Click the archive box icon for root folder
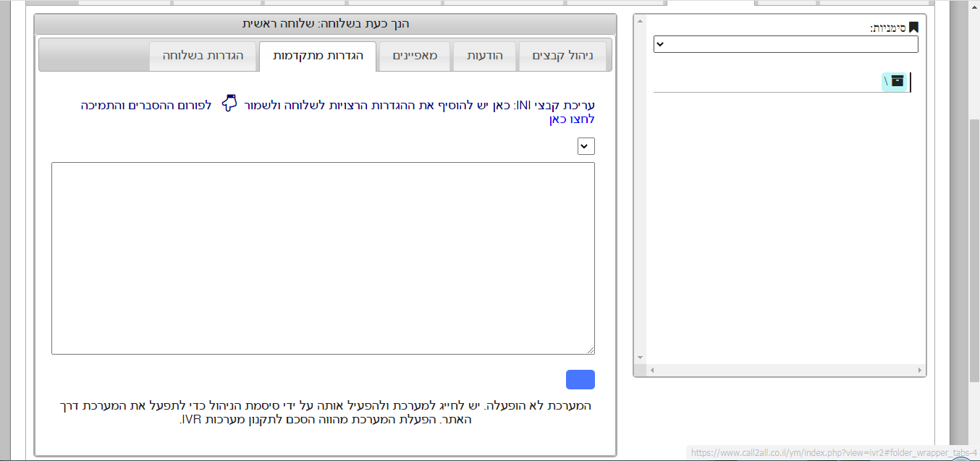 (897, 81)
